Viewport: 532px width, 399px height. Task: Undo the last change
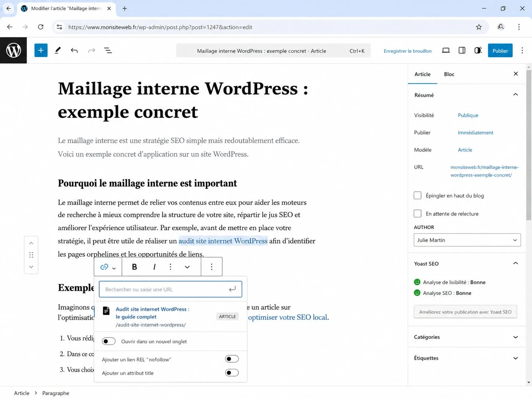coord(74,50)
